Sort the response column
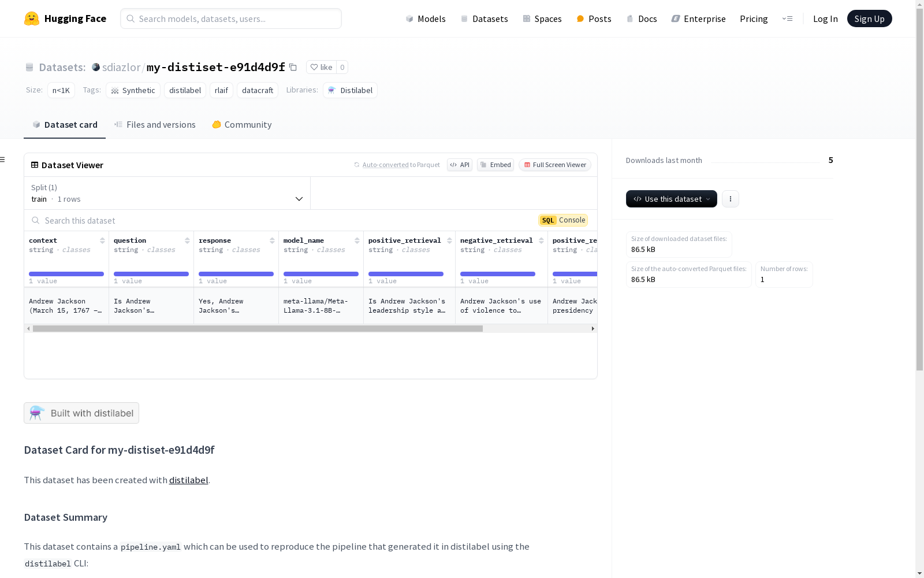Viewport: 924px width, 578px height. coord(272,240)
